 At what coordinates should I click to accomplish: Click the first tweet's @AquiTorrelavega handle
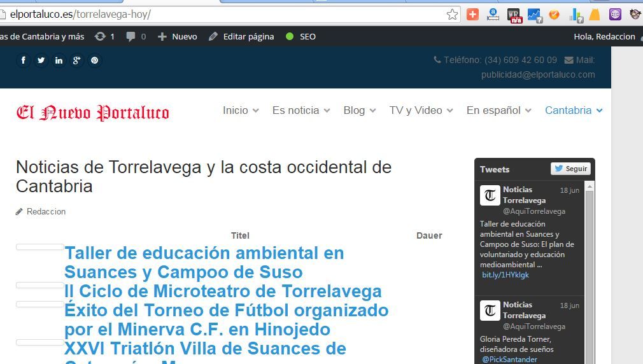point(534,211)
